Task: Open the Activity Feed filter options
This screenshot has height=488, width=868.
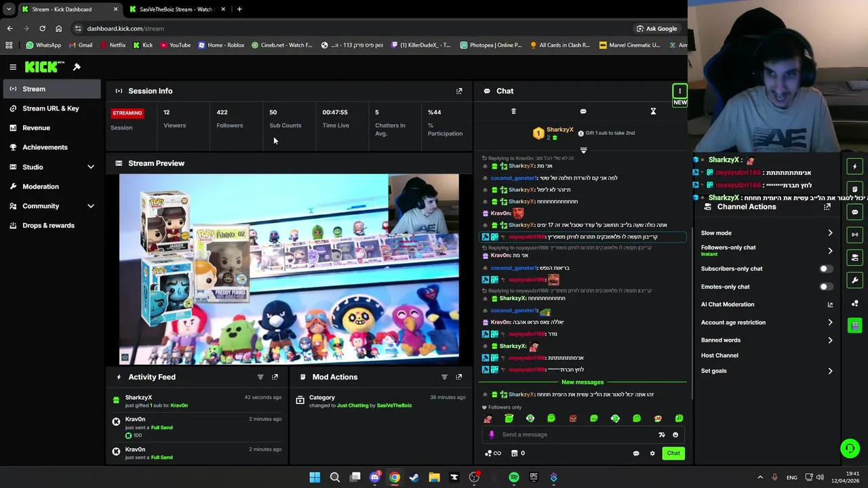Action: pos(260,377)
